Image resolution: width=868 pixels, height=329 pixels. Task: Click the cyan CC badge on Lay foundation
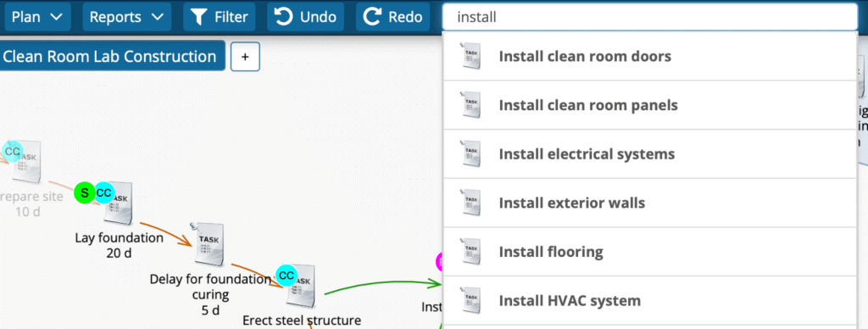pyautogui.click(x=104, y=192)
